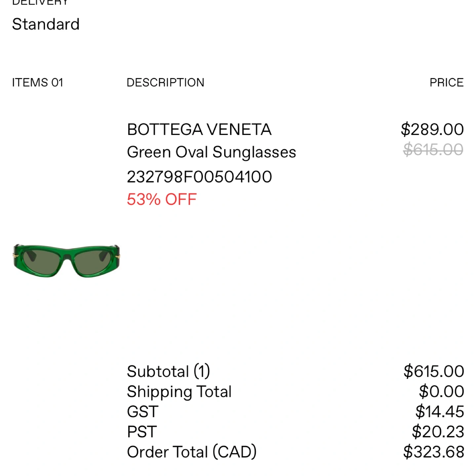The height and width of the screenshot is (476, 476).
Task: Click the $323.68 order total amount
Action: (434, 452)
